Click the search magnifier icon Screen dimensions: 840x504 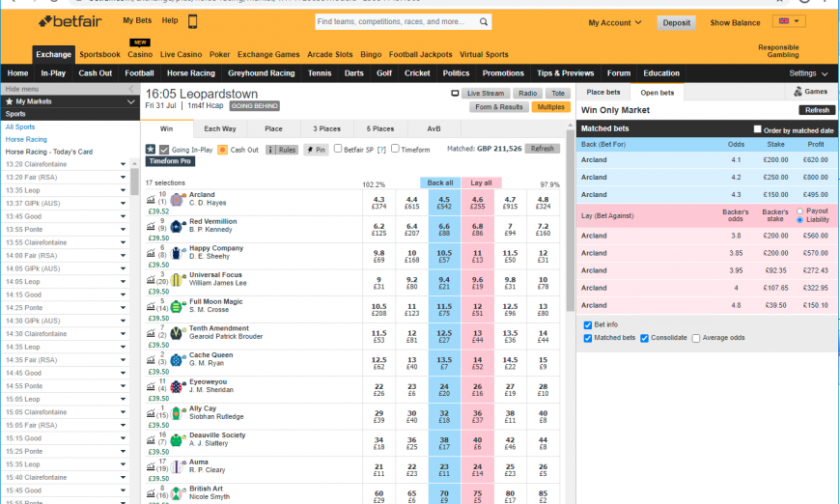[483, 22]
